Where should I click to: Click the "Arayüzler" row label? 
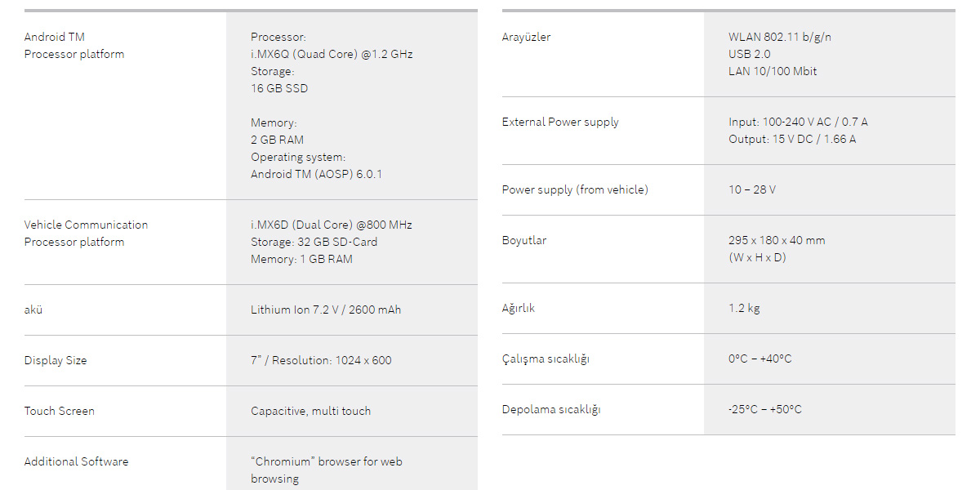[526, 37]
